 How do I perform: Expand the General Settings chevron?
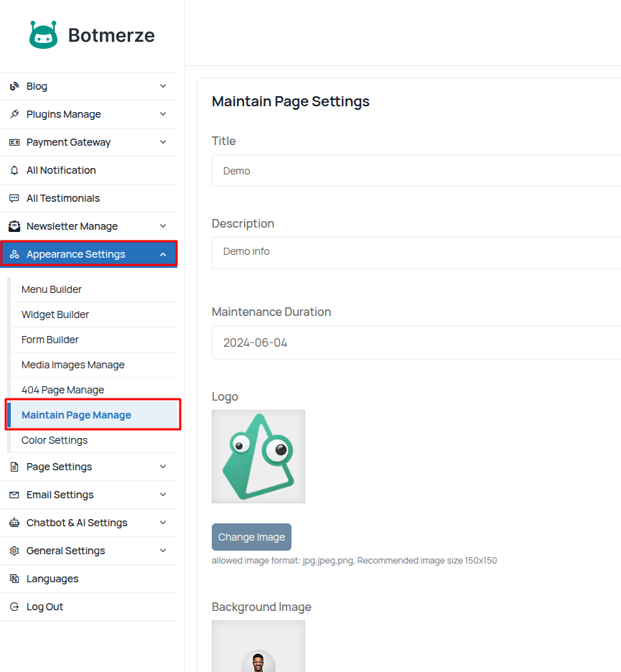click(163, 551)
